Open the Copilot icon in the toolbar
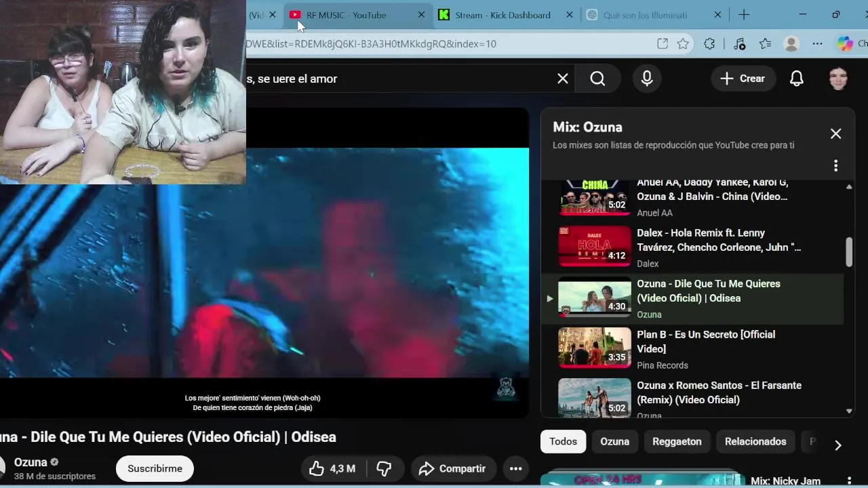 [x=845, y=44]
